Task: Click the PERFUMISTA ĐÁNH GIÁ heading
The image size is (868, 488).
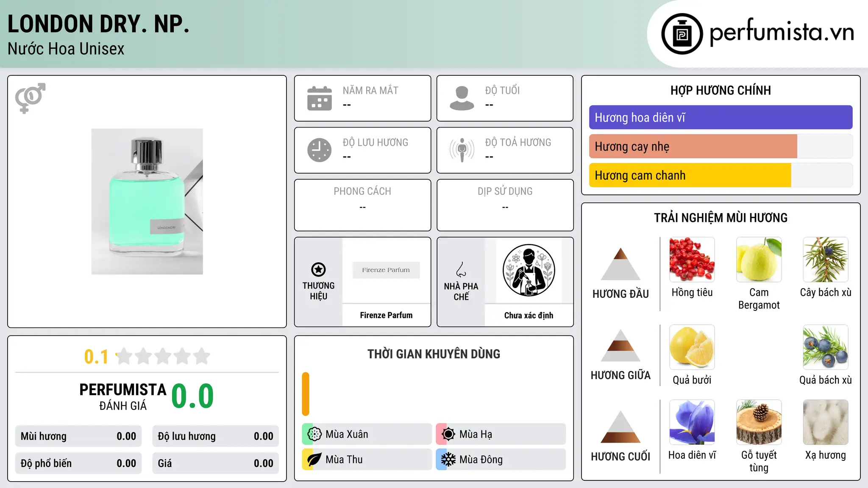Action: pos(123,396)
